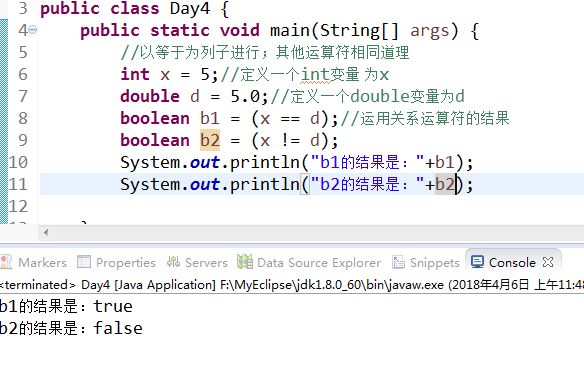The height and width of the screenshot is (383, 584).
Task: Close the Console view with its X
Action: pyautogui.click(x=548, y=262)
